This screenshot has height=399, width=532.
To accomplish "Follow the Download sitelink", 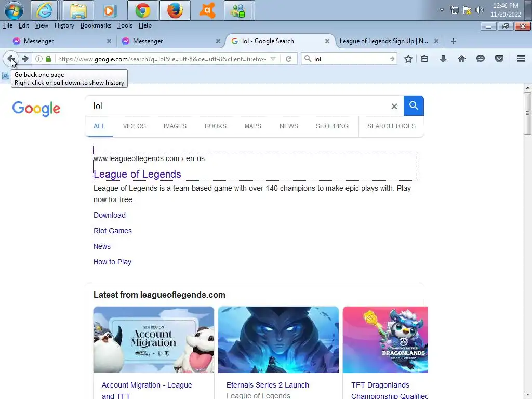I will [x=110, y=215].
